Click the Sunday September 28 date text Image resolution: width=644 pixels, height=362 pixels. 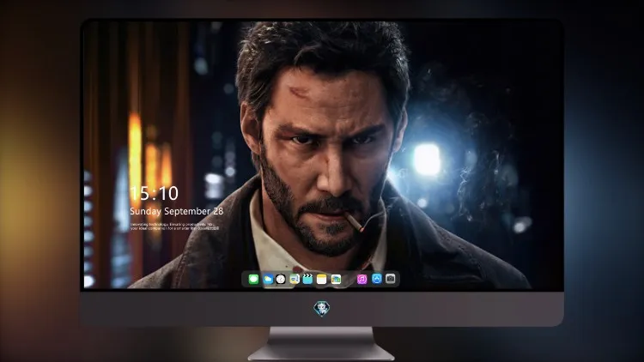[177, 211]
